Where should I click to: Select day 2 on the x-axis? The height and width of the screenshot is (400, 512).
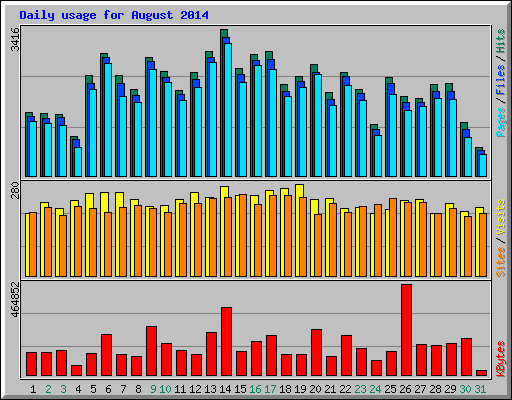(x=48, y=389)
